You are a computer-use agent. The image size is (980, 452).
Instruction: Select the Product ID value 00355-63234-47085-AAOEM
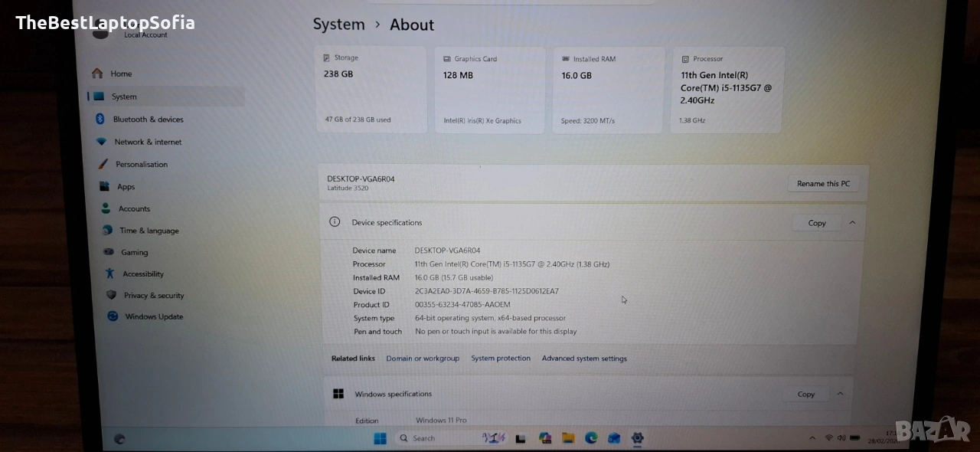pyautogui.click(x=462, y=305)
